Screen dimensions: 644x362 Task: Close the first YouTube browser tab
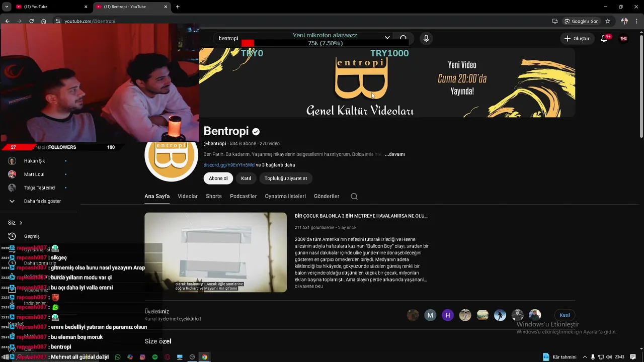tap(86, 7)
